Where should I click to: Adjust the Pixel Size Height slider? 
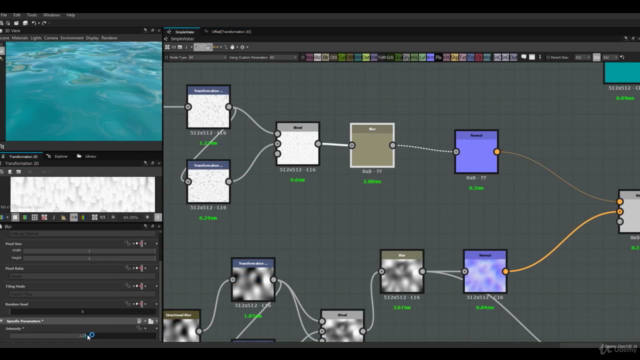89,258
